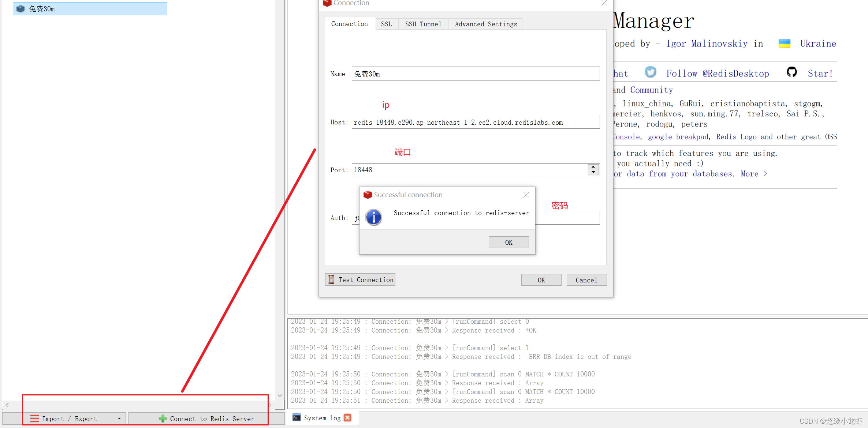Click the GitHub octocat icon next to Star!
This screenshot has width=868, height=428.
click(792, 72)
